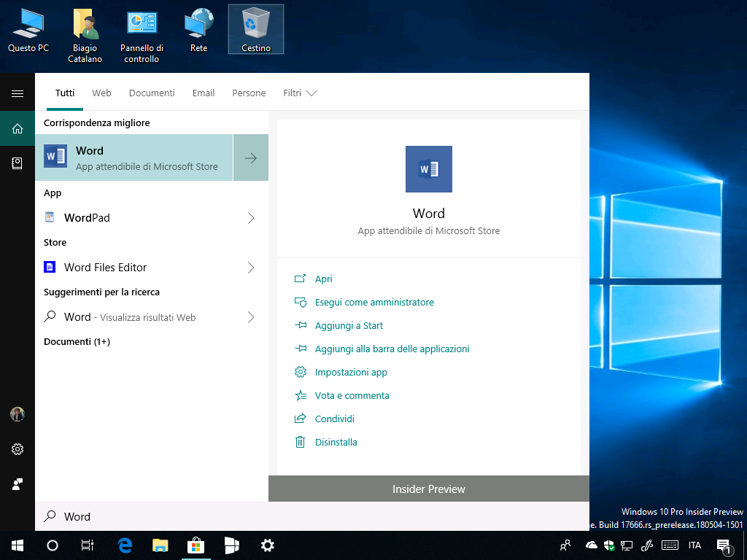Image resolution: width=747 pixels, height=560 pixels.
Task: Open the touch keyboard tray icon
Action: coord(670,545)
